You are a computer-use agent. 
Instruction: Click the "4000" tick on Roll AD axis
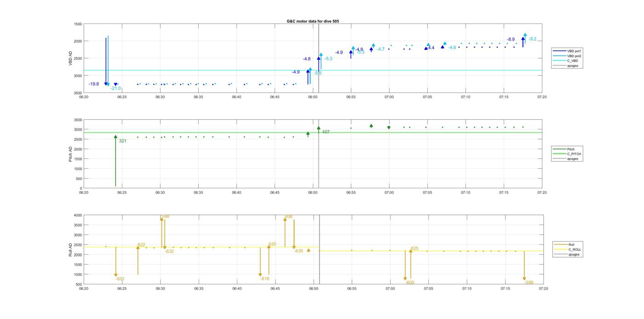(78, 215)
